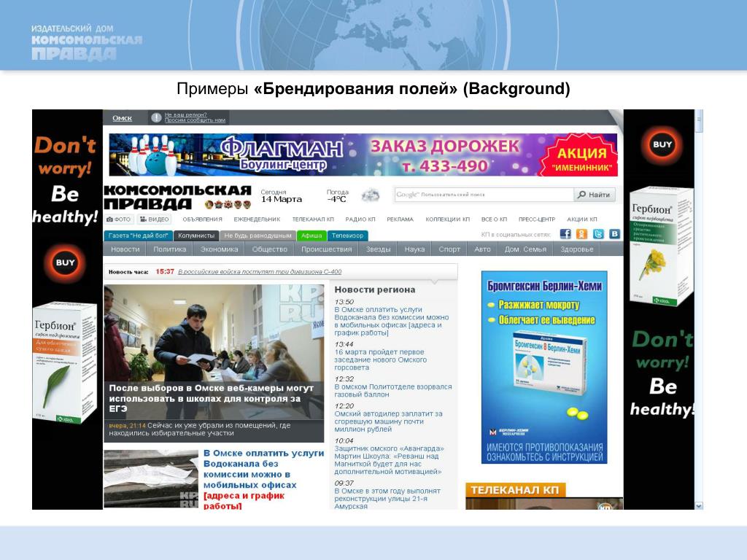Select the Афиша tab
This screenshot has height=560, width=747.
[311, 236]
